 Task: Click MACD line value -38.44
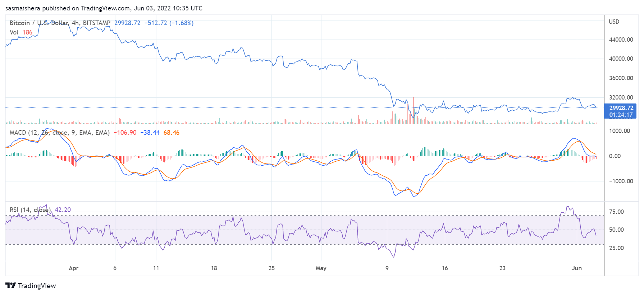click(150, 133)
